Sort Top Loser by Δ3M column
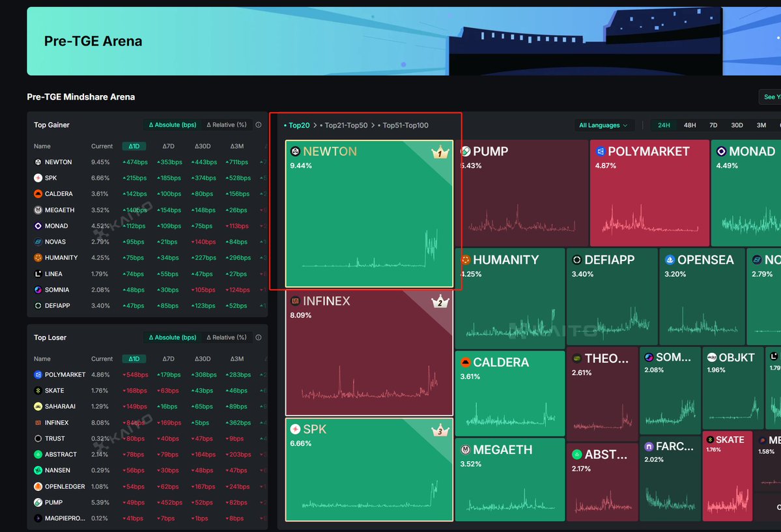This screenshot has width=781, height=532. tap(237, 359)
